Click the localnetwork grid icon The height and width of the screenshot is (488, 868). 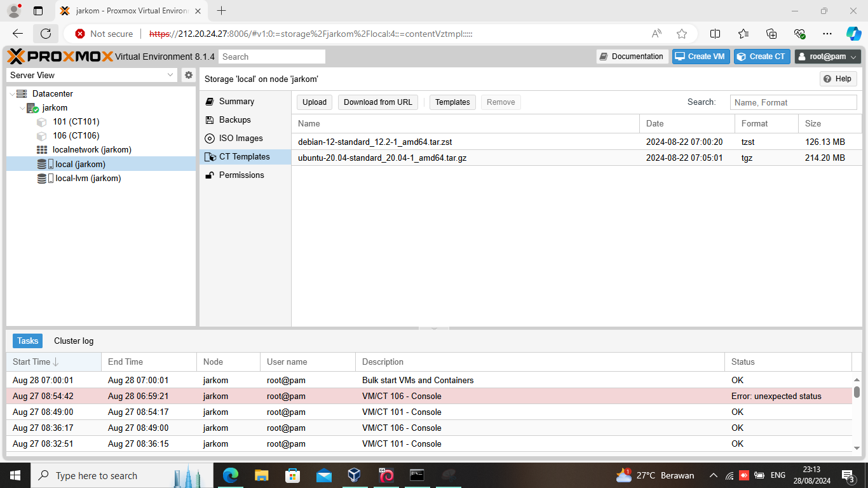click(x=42, y=150)
